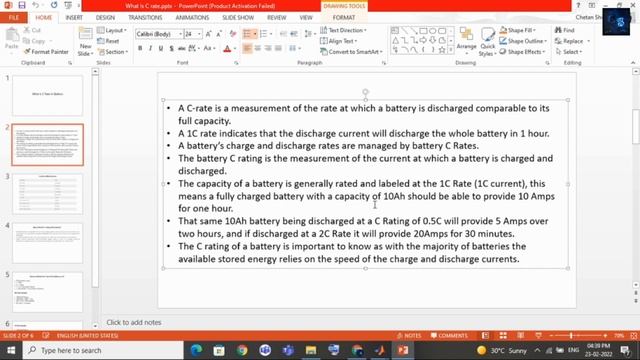The height and width of the screenshot is (360, 640).
Task: Select the star shape in shapes gallery
Action: click(x=442, y=50)
